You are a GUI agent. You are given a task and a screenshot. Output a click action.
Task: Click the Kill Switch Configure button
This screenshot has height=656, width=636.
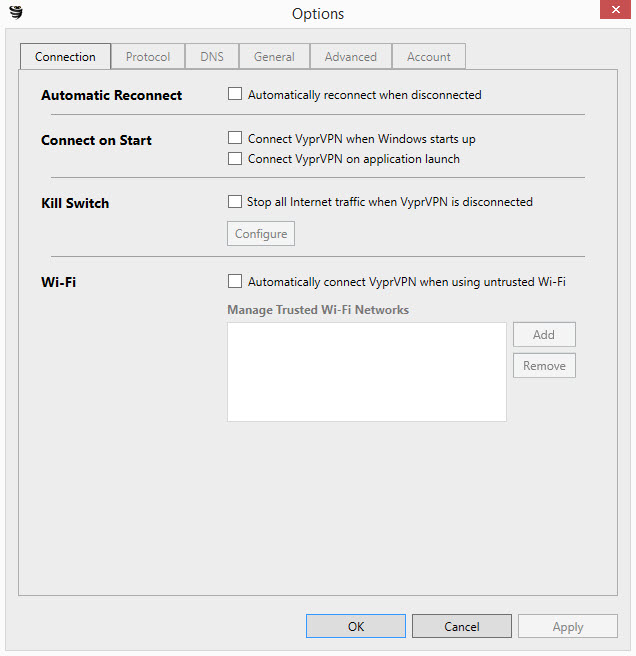click(x=261, y=233)
